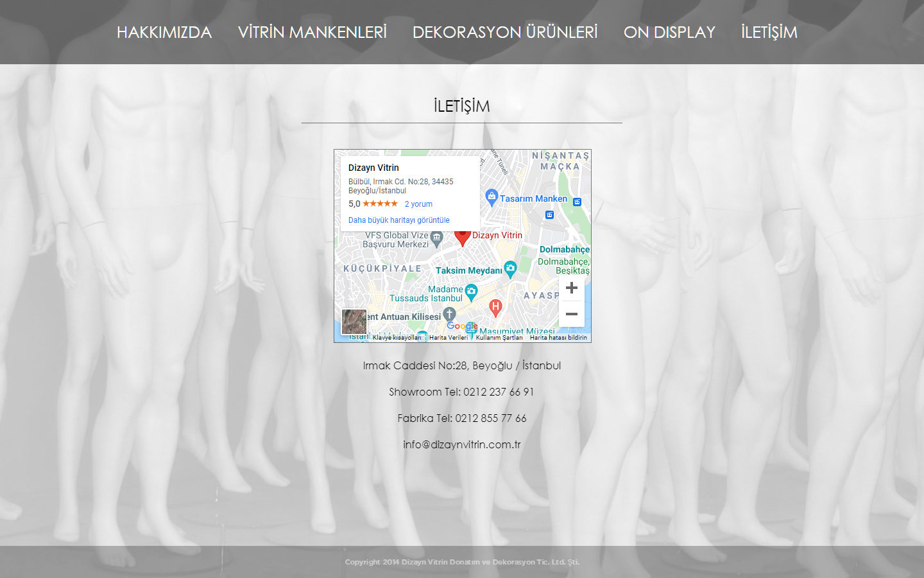Click the red hospital H marker
The image size is (924, 578).
click(x=495, y=308)
